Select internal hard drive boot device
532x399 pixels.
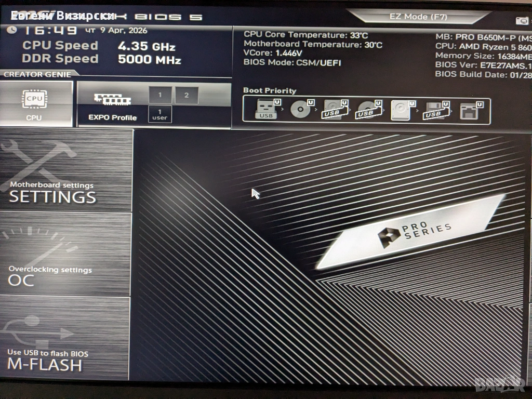(403, 110)
